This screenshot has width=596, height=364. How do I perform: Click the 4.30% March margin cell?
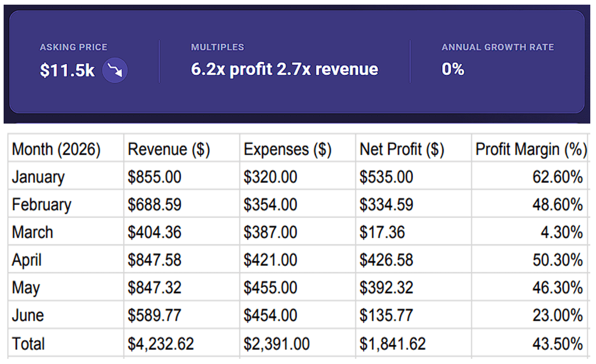(x=530, y=232)
